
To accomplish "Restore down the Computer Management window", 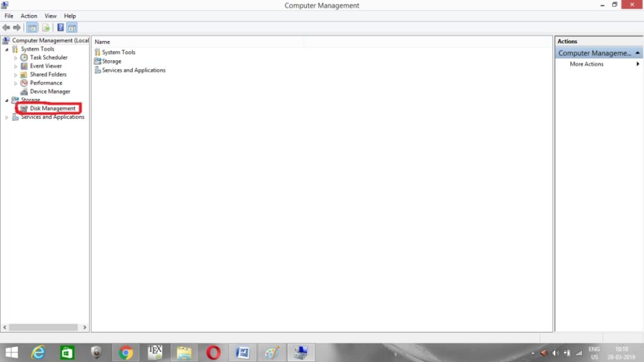I will [614, 4].
